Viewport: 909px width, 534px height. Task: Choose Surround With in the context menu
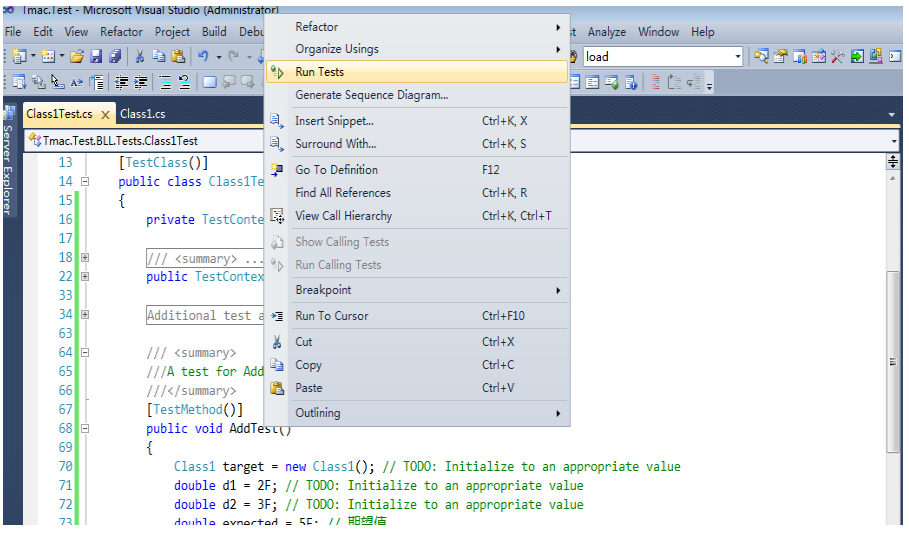417,144
